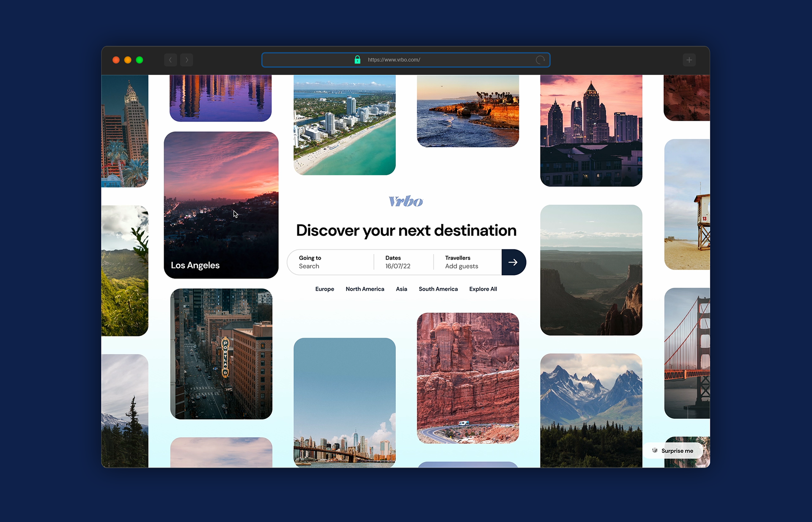Click the Portland street sign photo
Screen dimensions: 812x522
click(x=221, y=354)
